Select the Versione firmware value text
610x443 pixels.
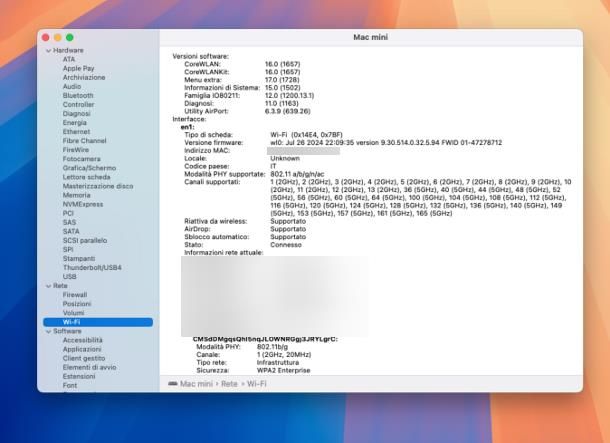(x=386, y=143)
